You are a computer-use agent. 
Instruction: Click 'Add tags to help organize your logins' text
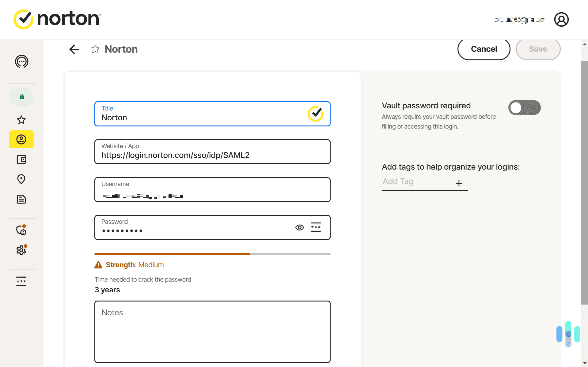coord(451,167)
